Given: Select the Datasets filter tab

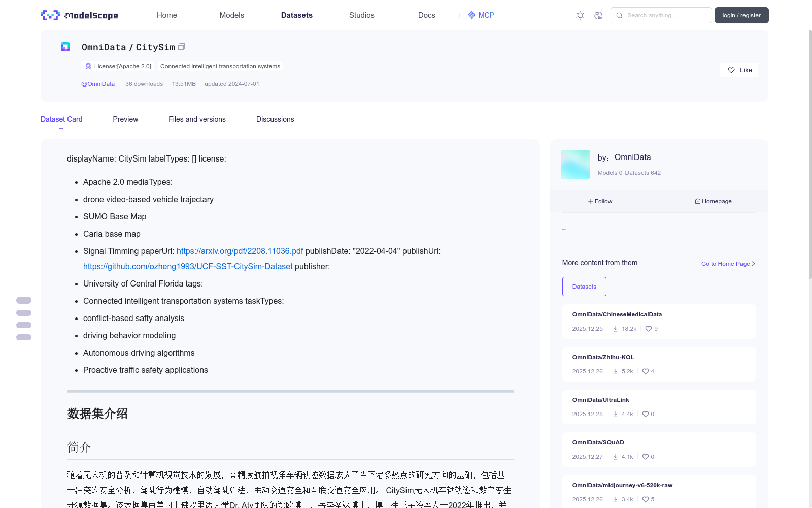Looking at the screenshot, I should 584,287.
